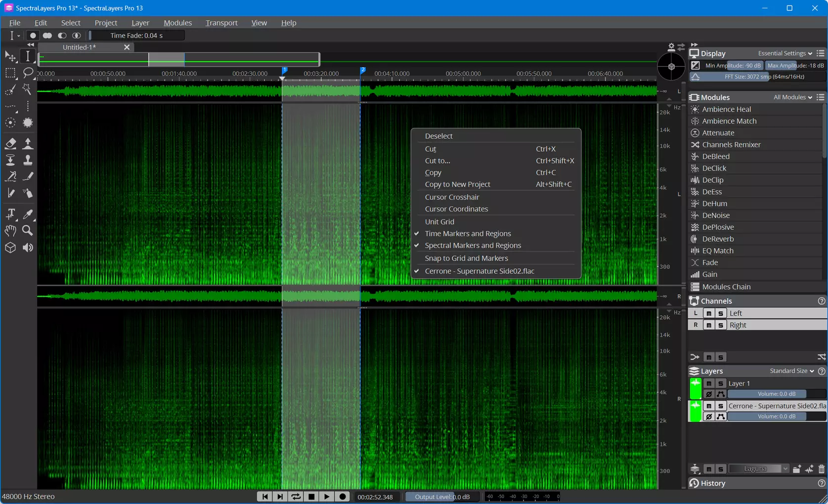The width and height of the screenshot is (828, 504).
Task: Click timeline marker 2 on ruler
Action: coord(363,70)
